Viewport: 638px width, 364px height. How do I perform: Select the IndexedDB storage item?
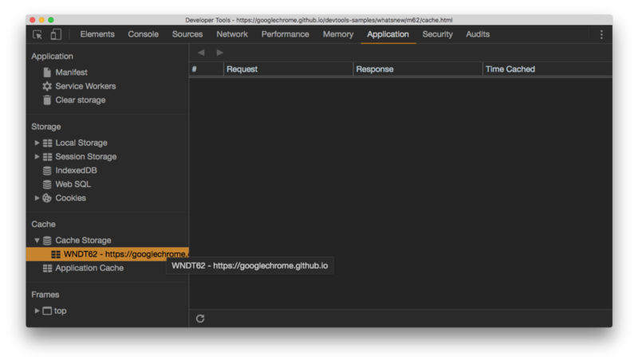tap(76, 170)
